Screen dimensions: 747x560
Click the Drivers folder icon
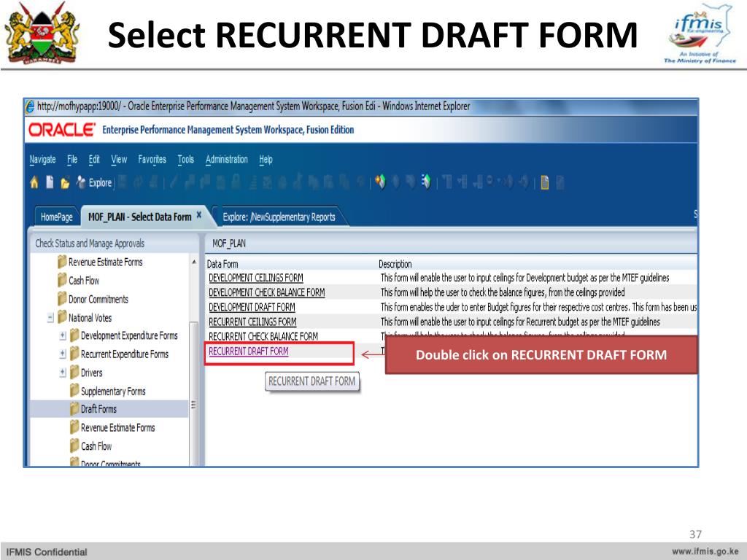(x=74, y=372)
